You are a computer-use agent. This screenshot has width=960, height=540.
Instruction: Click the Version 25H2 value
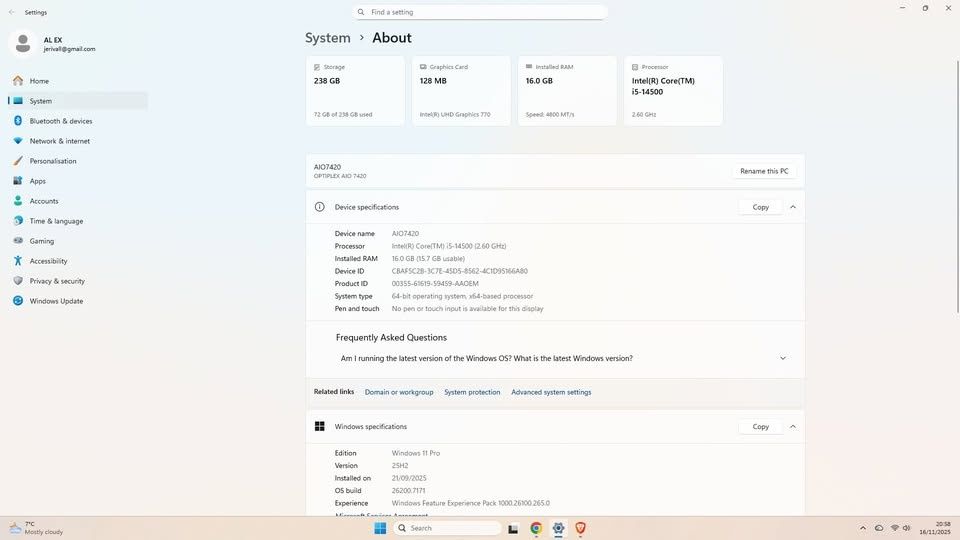click(x=400, y=465)
